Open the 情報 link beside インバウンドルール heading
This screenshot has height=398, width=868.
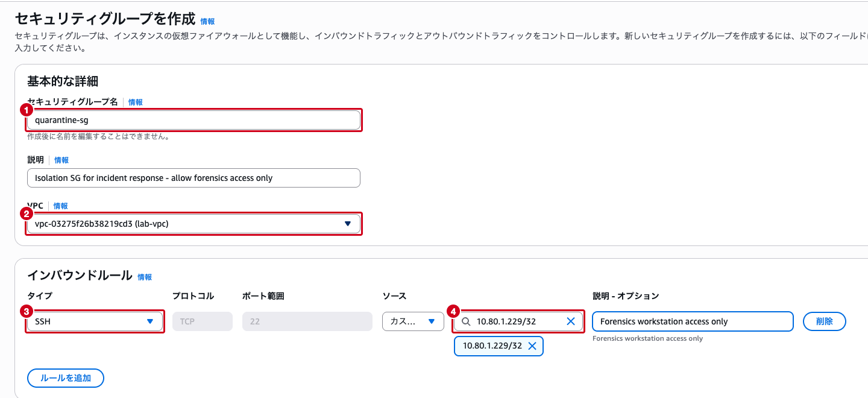[x=145, y=277]
